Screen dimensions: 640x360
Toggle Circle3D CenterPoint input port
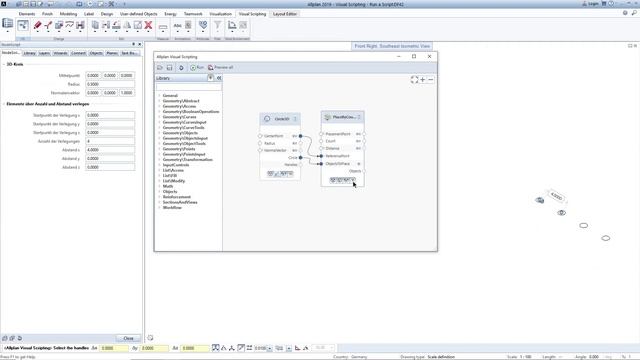click(260, 136)
